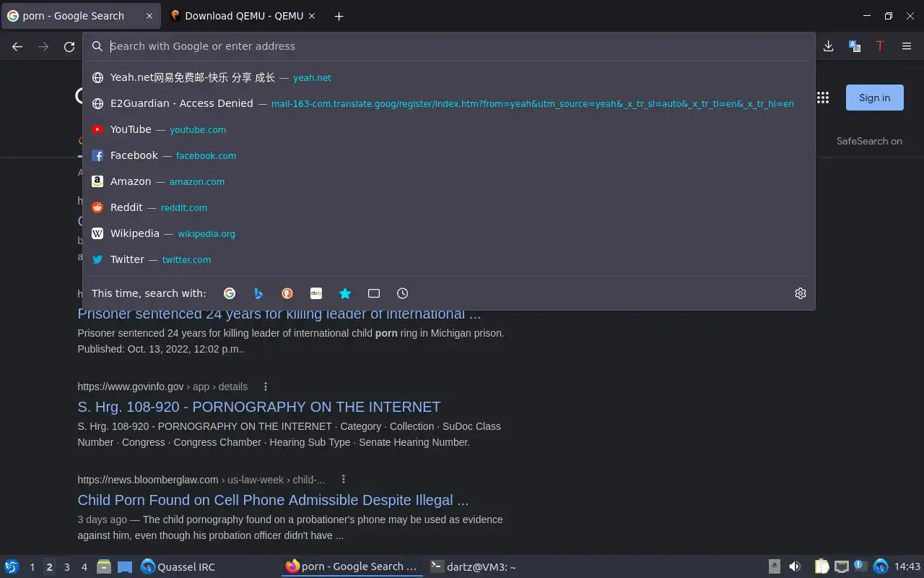Viewport: 924px width, 578px height.
Task: Open the file manager from the taskbar
Action: 103,567
